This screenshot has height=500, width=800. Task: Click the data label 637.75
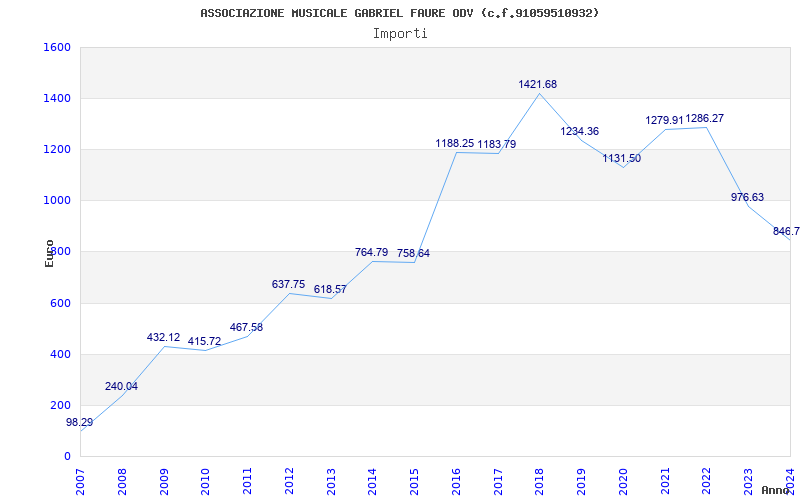point(288,284)
